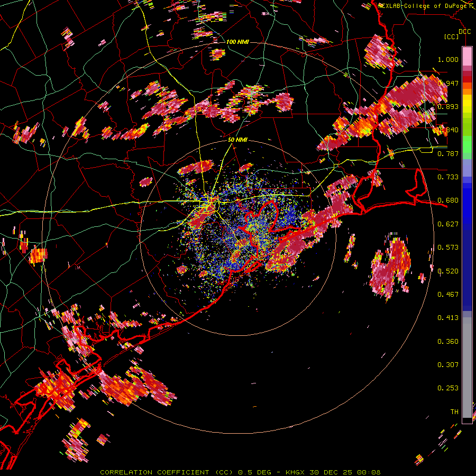Click the 0.893 color scale value
Screen dimensions: 476x476
pyautogui.click(x=448, y=106)
